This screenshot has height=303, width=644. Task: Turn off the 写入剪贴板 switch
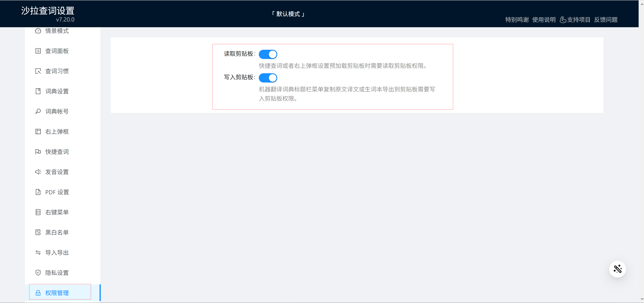(268, 78)
